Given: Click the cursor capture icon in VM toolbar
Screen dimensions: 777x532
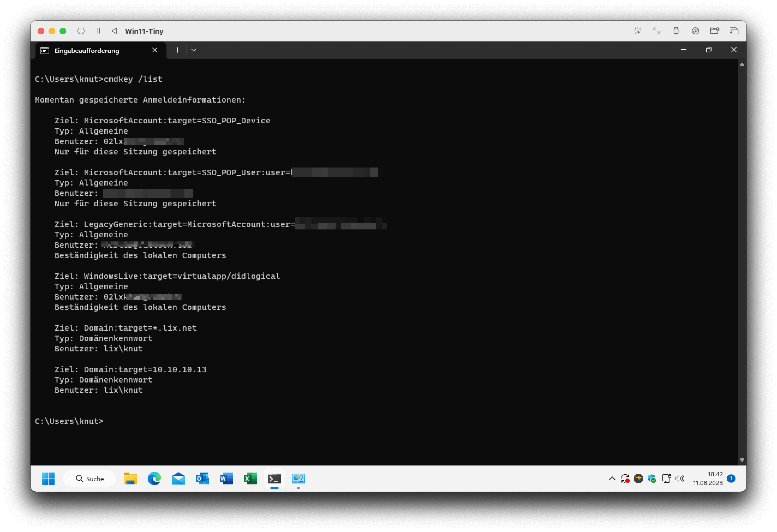Looking at the screenshot, I should pos(638,31).
